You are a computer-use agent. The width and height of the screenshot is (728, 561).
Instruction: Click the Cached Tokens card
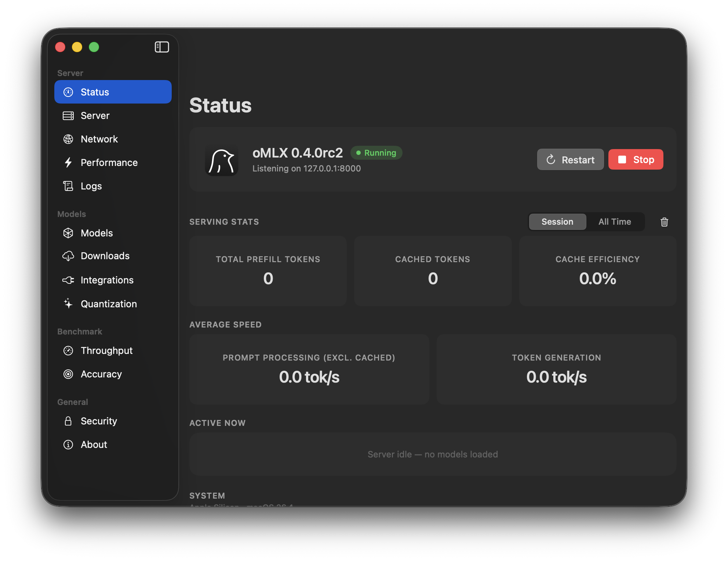(433, 271)
